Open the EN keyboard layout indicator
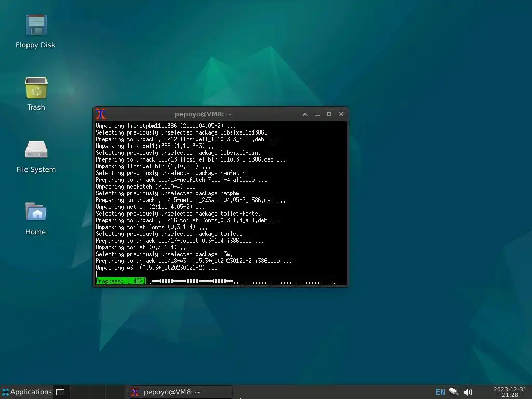This screenshot has height=399, width=532. coord(441,392)
